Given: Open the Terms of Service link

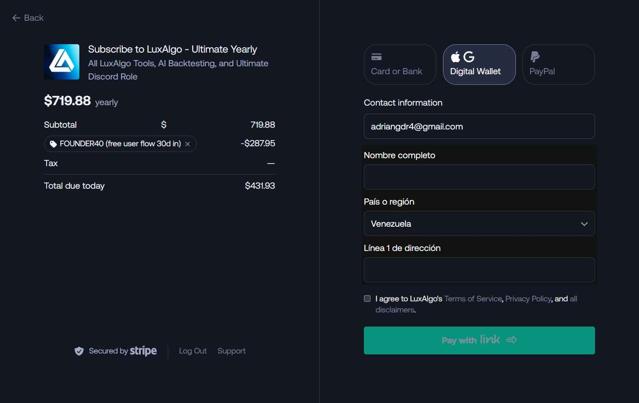Looking at the screenshot, I should coord(473,299).
